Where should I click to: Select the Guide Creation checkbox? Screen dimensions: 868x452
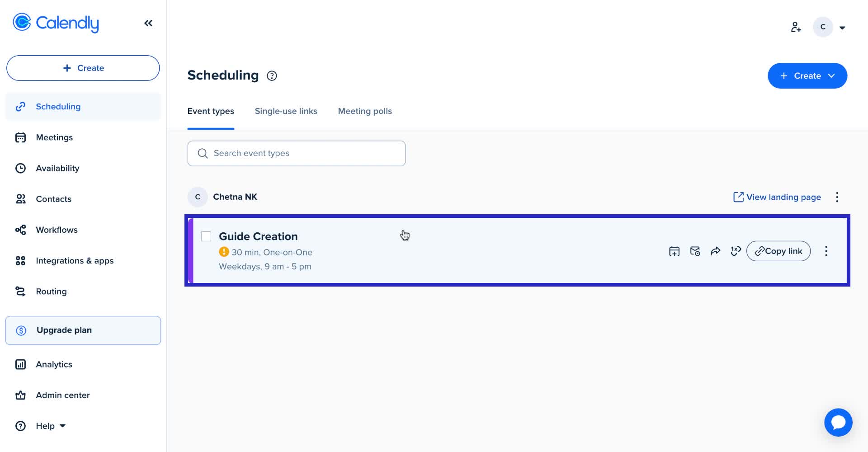point(206,236)
